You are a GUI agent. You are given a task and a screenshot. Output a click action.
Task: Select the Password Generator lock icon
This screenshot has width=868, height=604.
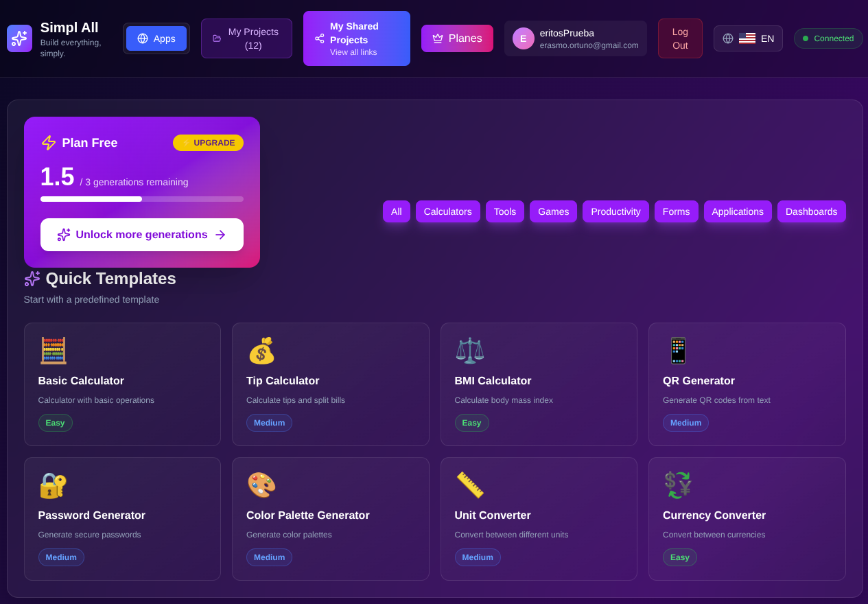[x=53, y=485]
